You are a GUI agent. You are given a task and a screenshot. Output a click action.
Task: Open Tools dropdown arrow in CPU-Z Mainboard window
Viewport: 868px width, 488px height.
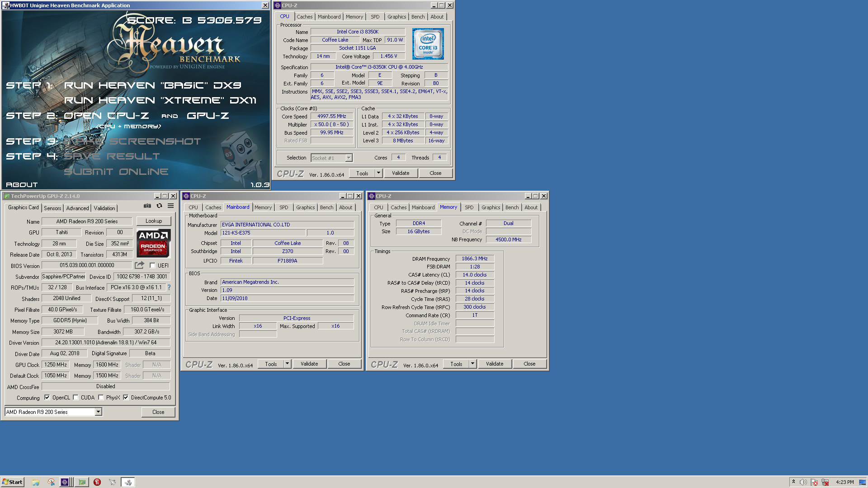click(x=287, y=364)
